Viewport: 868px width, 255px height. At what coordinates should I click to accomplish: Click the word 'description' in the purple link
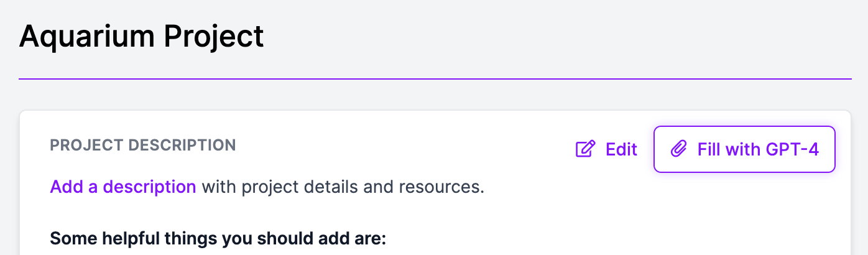[x=149, y=187]
